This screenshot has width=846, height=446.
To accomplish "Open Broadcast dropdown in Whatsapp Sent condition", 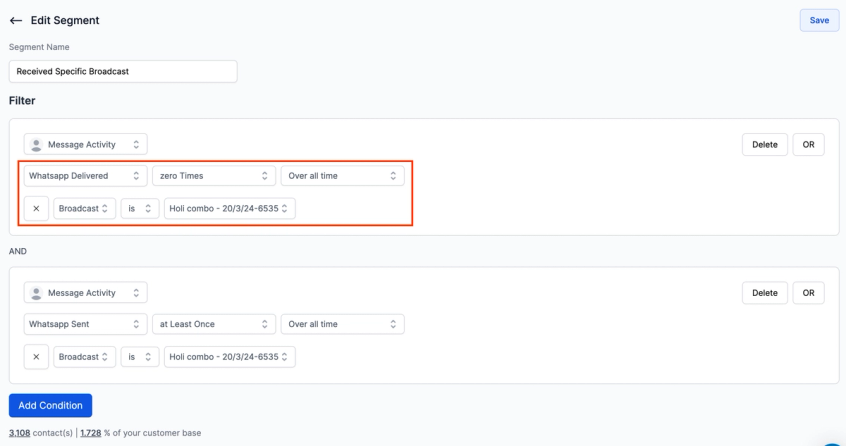I will [84, 357].
